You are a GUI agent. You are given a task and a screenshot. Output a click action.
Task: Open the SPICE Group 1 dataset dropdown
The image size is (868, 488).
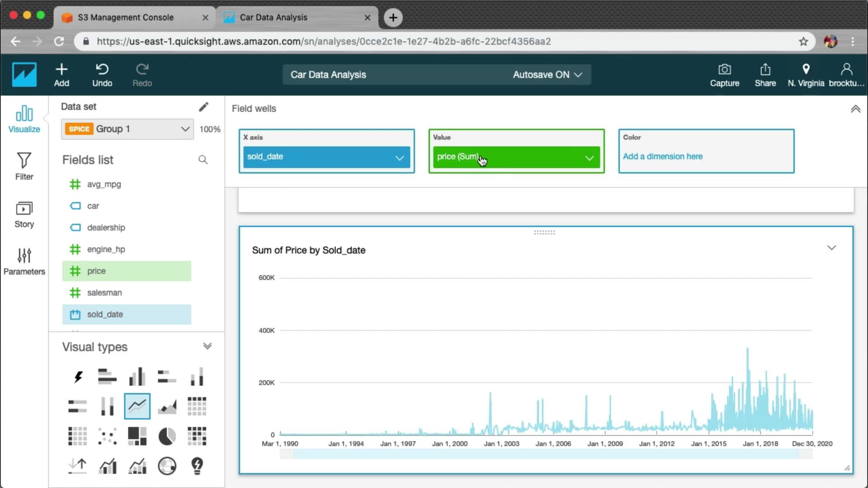[x=185, y=129]
